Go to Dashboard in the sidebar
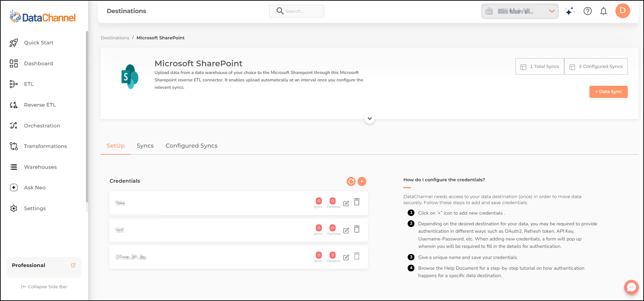 (38, 64)
